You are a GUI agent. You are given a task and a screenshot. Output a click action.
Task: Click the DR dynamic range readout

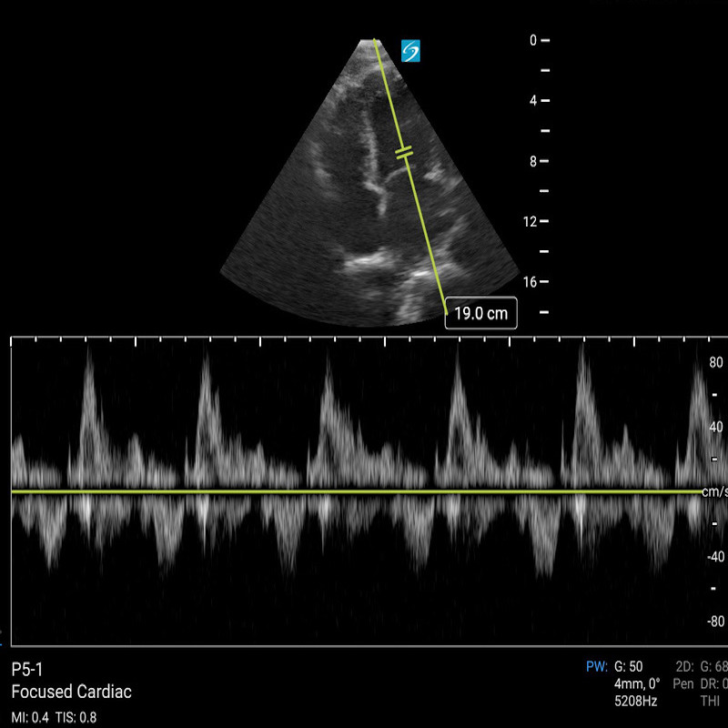click(713, 684)
